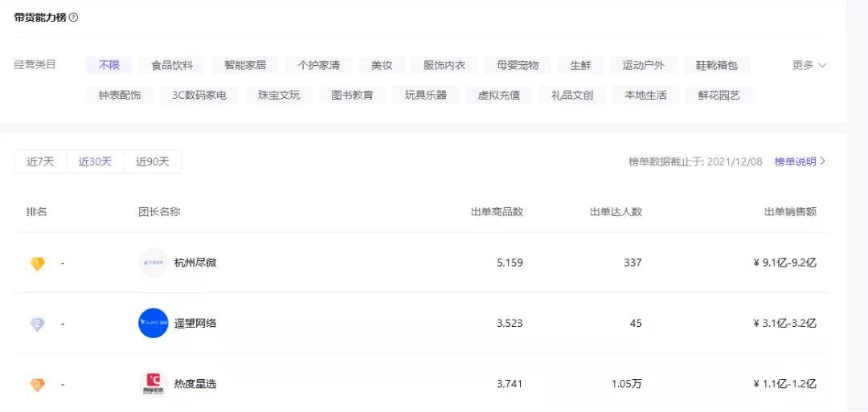Screen dimensions: 868x412
Task: Filter by 母婴宠物 category
Action: (x=518, y=65)
